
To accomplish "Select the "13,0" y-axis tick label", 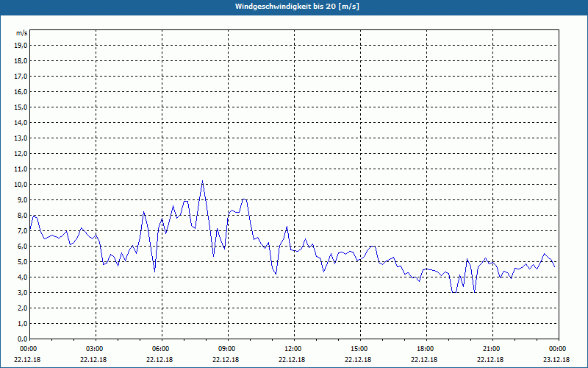I will pos(21,138).
